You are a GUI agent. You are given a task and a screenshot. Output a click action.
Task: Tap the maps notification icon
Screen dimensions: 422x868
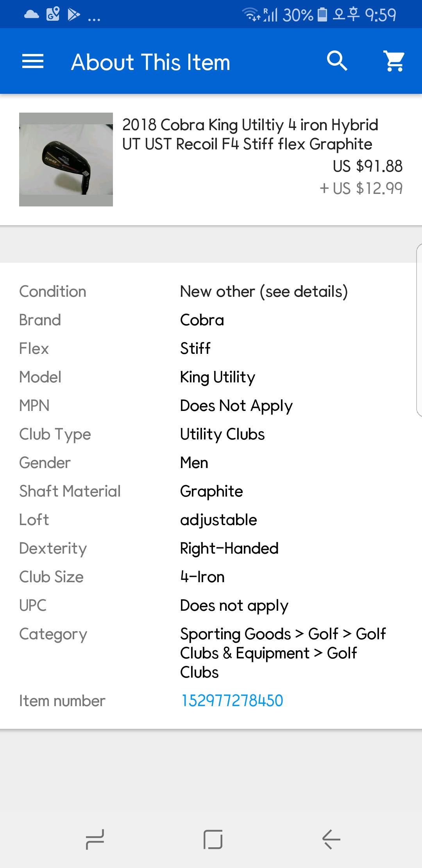pos(53,15)
